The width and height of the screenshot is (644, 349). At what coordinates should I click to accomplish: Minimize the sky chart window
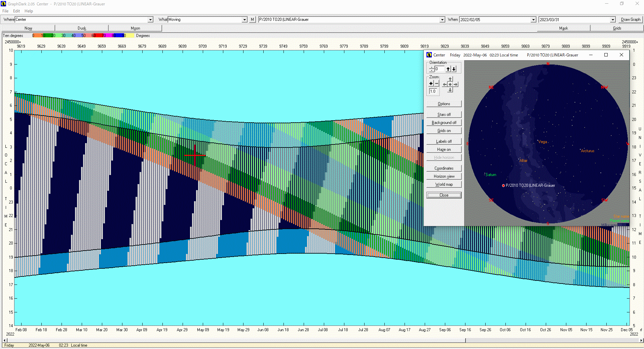coord(591,55)
